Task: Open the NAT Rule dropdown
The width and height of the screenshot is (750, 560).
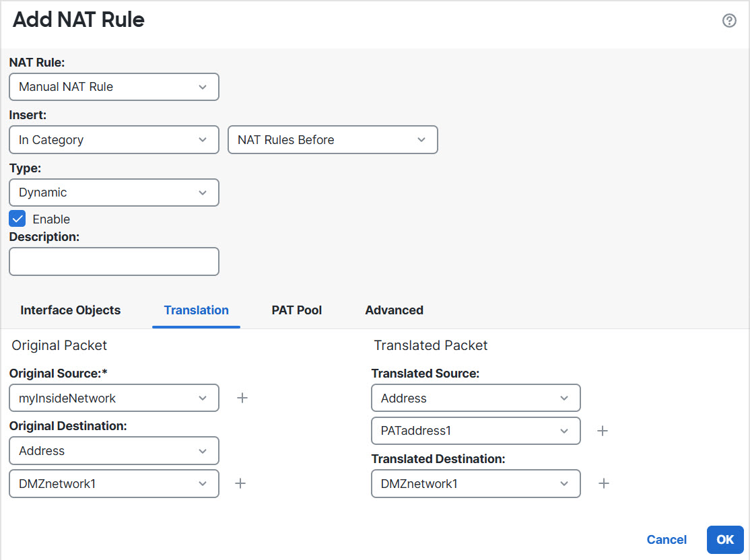Action: pos(114,87)
